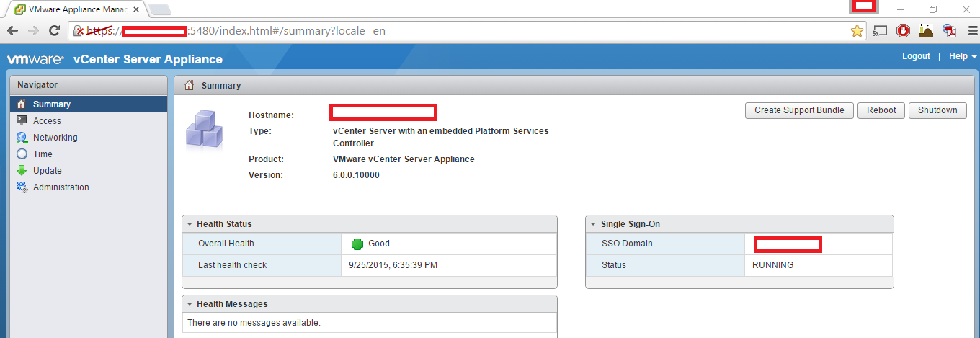Click 'There are no messages available' text

pyautogui.click(x=254, y=323)
